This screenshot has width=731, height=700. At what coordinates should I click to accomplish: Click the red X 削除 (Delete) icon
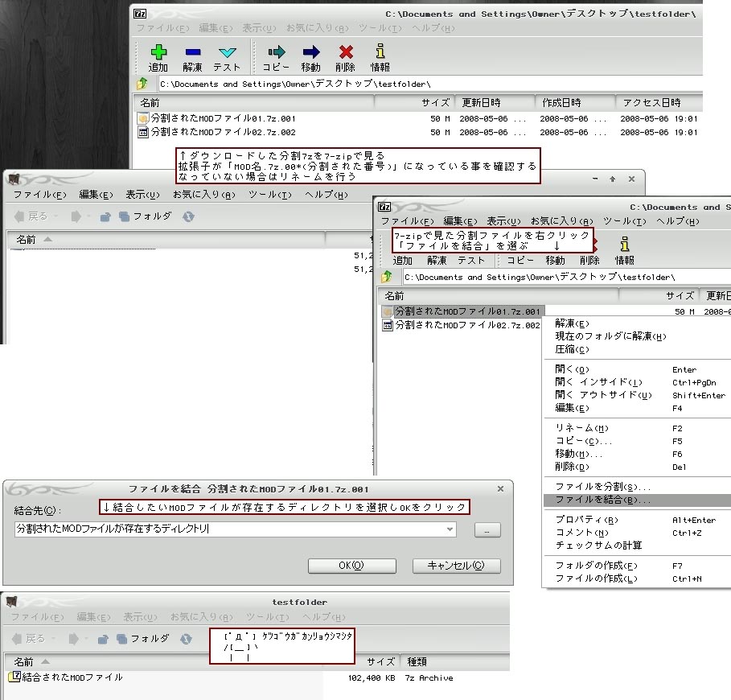346,54
